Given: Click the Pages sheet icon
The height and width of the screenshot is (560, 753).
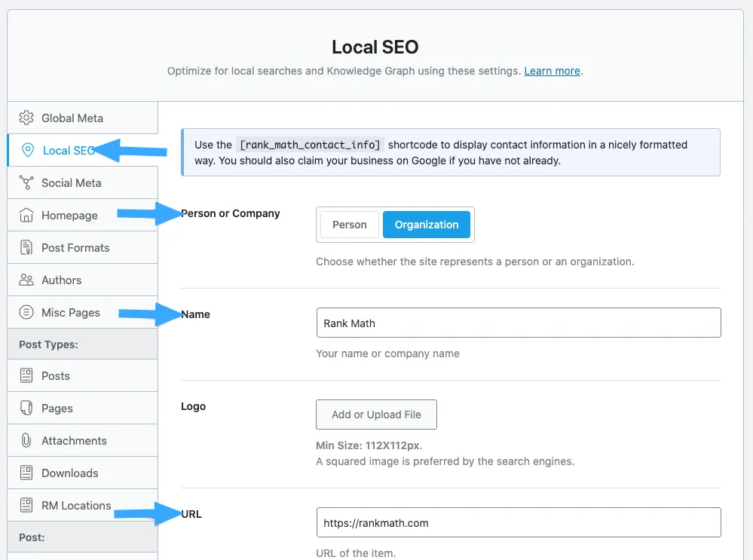Looking at the screenshot, I should click(26, 408).
